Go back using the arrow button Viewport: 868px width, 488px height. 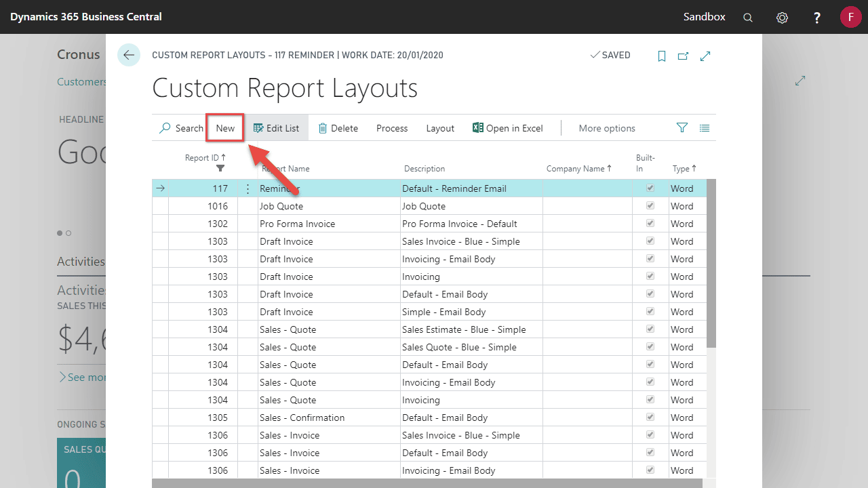tap(129, 55)
